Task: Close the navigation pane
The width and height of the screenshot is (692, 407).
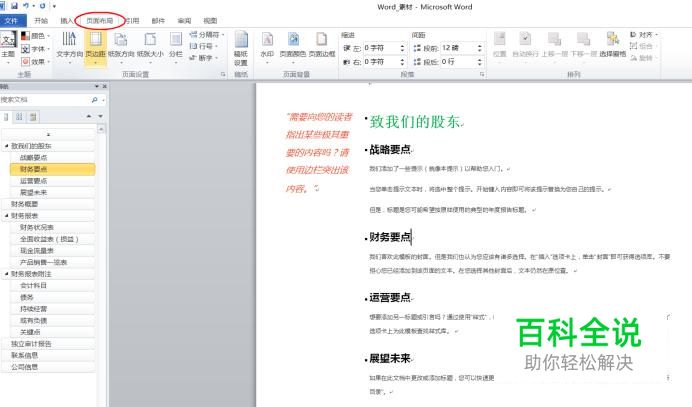Action: tap(105, 86)
